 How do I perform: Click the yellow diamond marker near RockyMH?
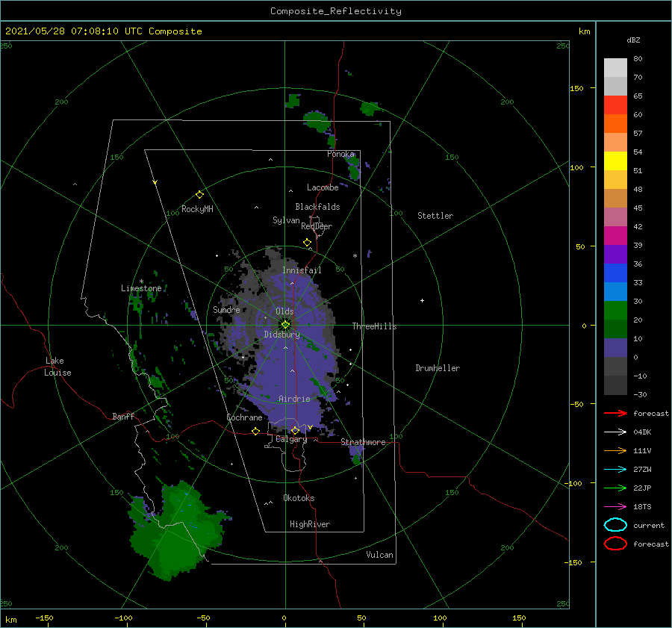coord(199,195)
